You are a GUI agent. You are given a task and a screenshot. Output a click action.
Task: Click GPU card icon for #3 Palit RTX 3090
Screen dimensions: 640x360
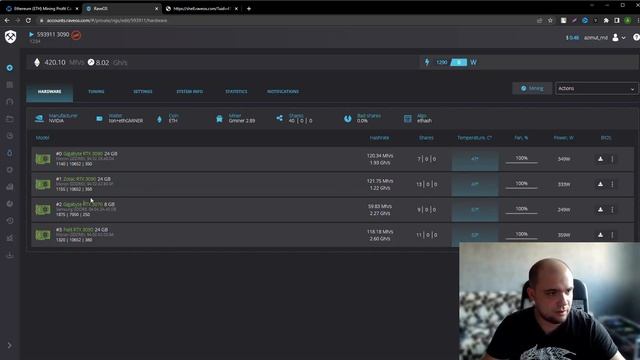(43, 235)
